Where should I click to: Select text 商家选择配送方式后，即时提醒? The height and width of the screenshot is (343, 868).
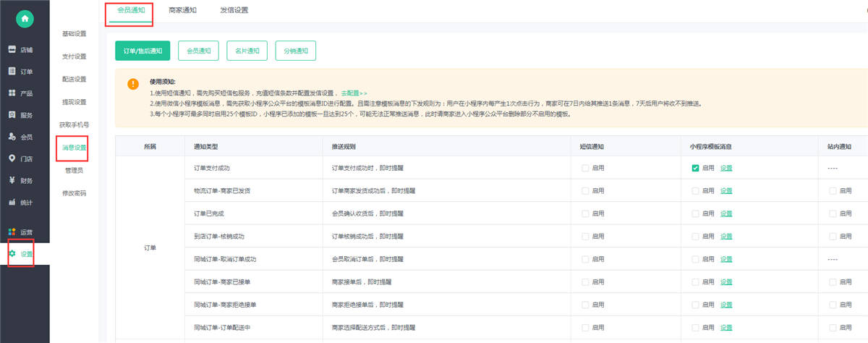pos(374,327)
